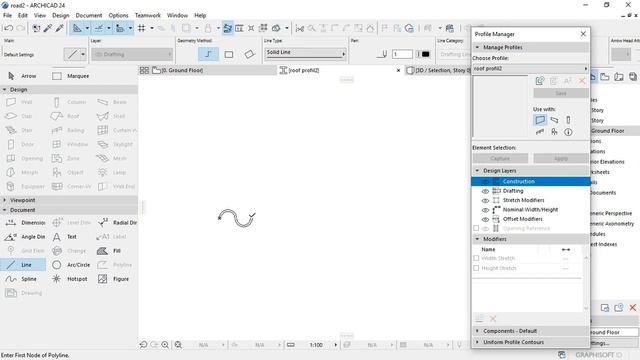Click the pen number input field
Viewport: 640px width, 360px height.
[x=402, y=54]
